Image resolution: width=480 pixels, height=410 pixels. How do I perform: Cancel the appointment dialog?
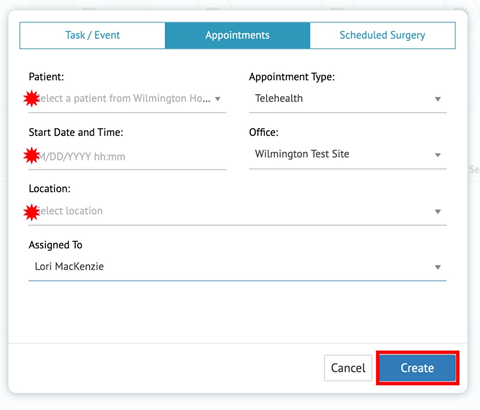point(348,368)
